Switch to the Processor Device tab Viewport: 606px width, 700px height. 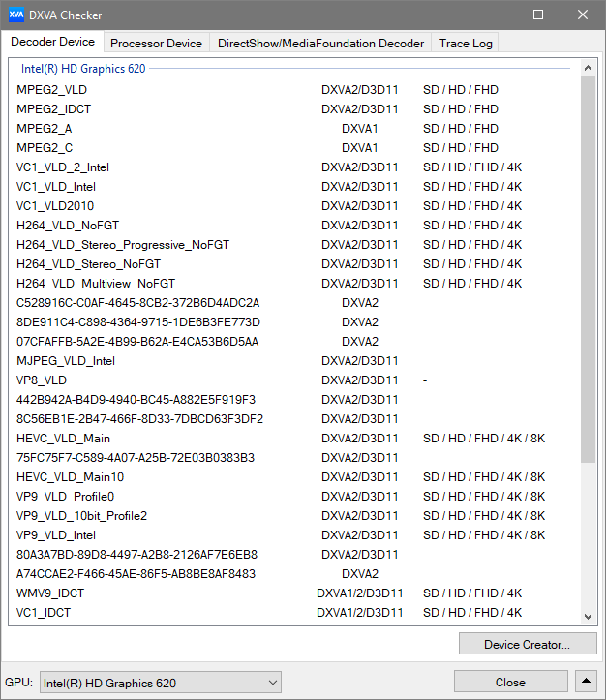click(x=156, y=44)
